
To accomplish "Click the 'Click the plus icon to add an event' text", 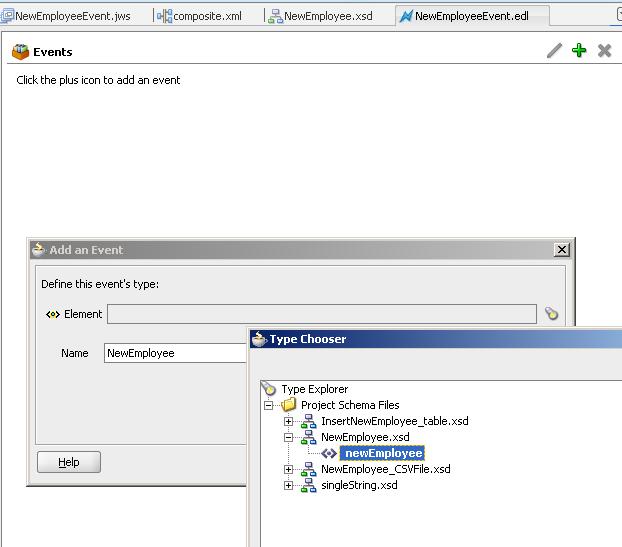I will (x=98, y=80).
